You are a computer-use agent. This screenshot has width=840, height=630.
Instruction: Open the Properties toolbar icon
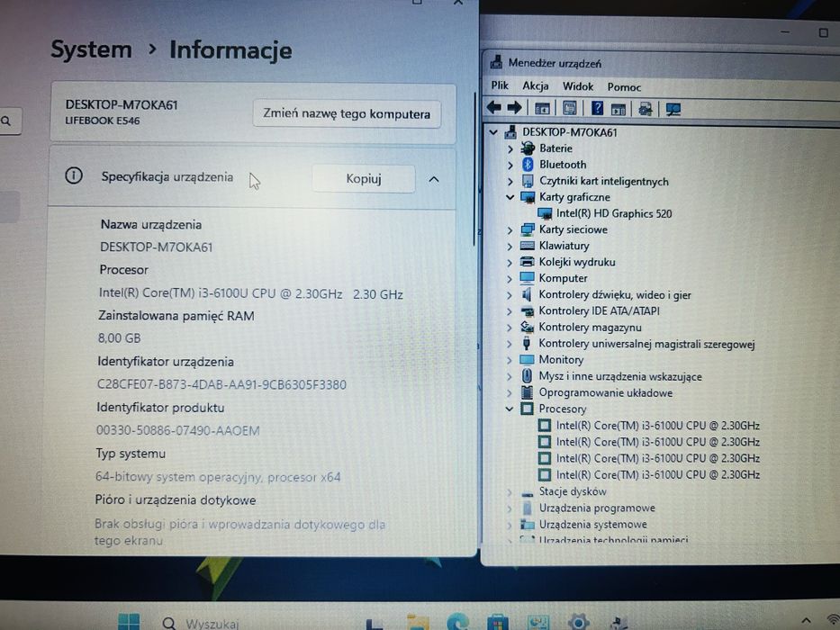[x=570, y=109]
